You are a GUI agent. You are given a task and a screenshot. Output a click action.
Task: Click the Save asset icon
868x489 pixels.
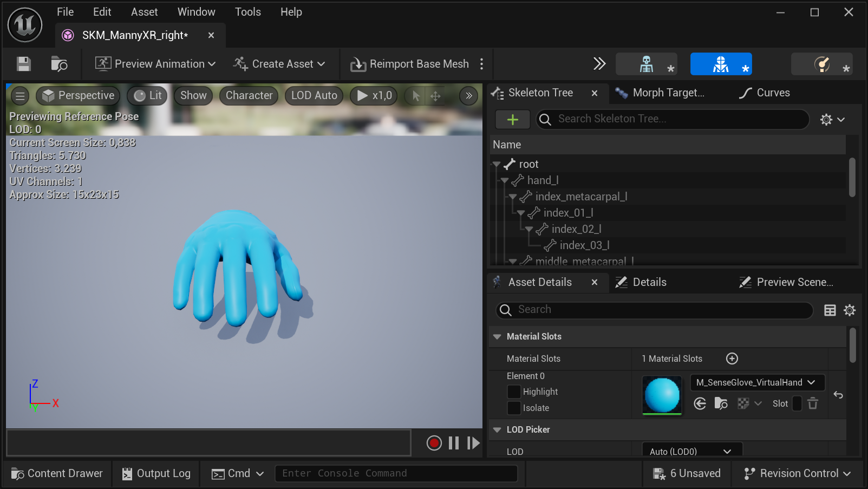(23, 64)
